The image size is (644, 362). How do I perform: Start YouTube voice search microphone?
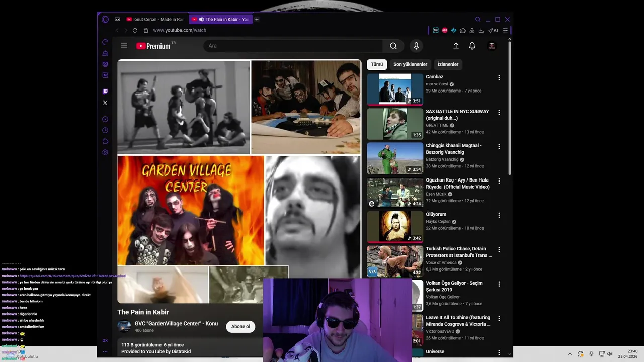pos(416,46)
